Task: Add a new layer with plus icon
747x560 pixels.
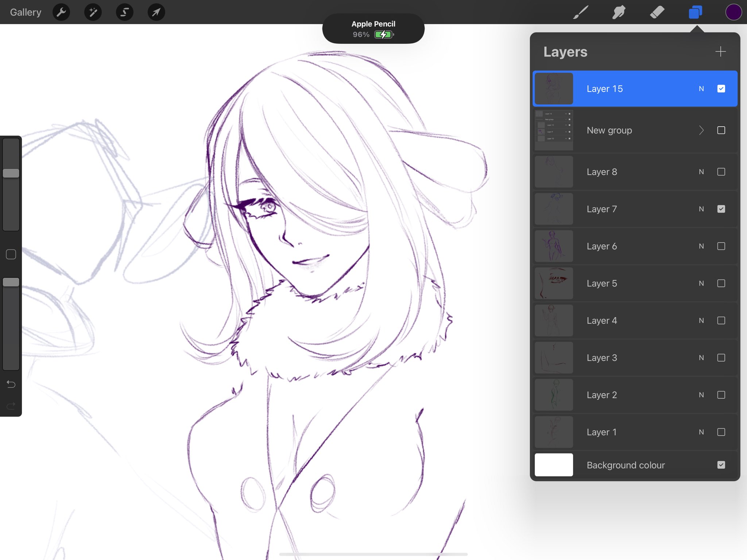Action: pos(720,51)
